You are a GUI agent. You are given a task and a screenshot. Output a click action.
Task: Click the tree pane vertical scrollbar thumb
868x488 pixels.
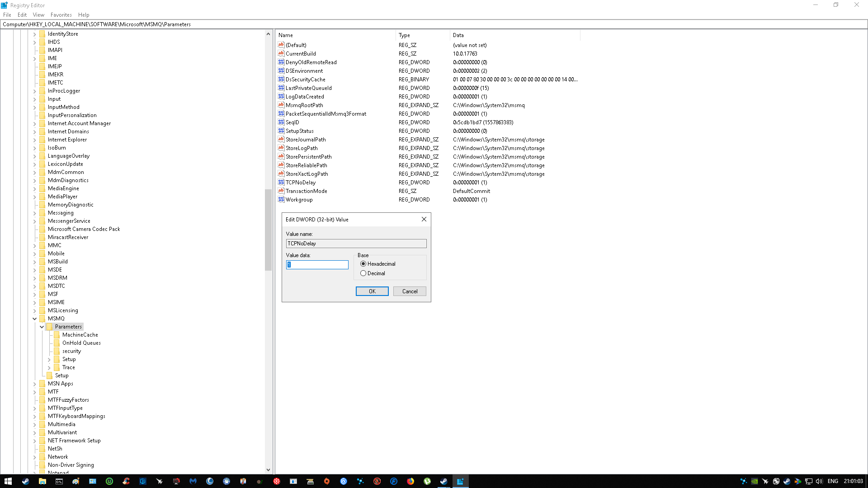268,230
